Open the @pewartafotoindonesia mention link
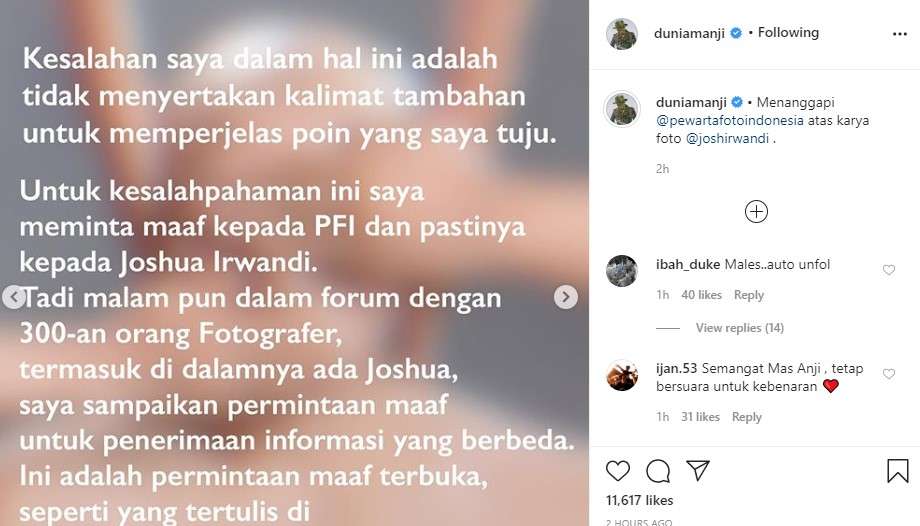Screen dimensions: 920x526 click(x=730, y=120)
